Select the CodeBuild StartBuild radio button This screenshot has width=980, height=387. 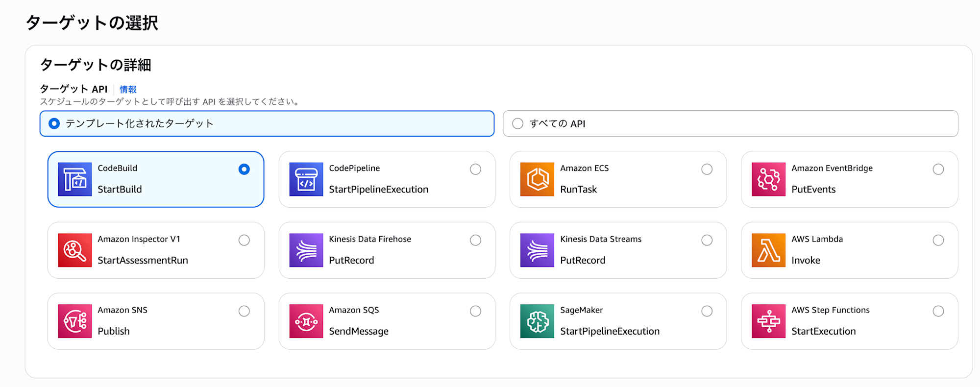(x=244, y=169)
